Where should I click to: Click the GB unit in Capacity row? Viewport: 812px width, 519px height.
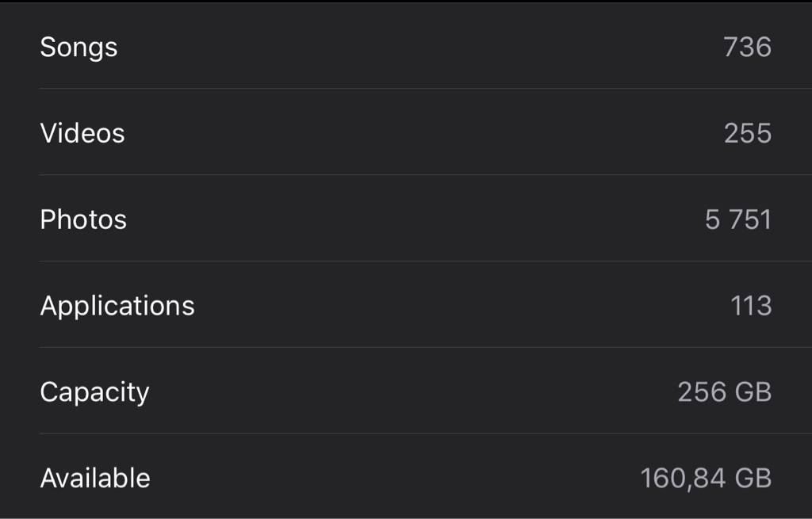753,392
